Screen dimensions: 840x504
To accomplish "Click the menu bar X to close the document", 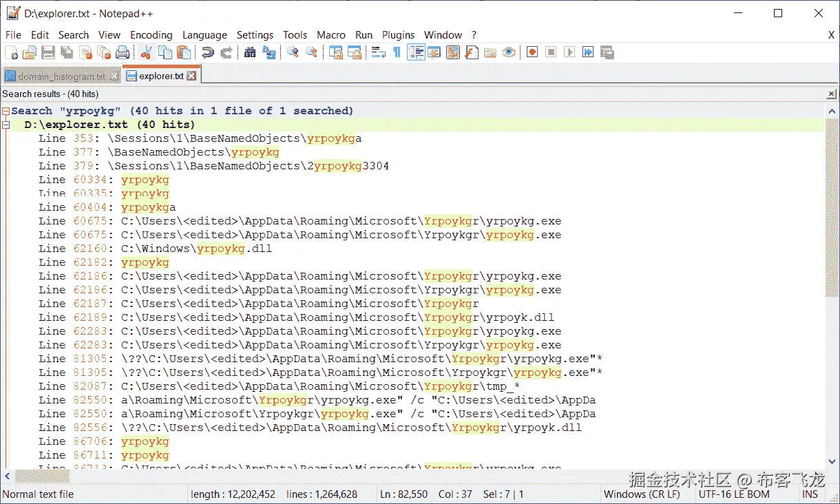I will click(831, 35).
